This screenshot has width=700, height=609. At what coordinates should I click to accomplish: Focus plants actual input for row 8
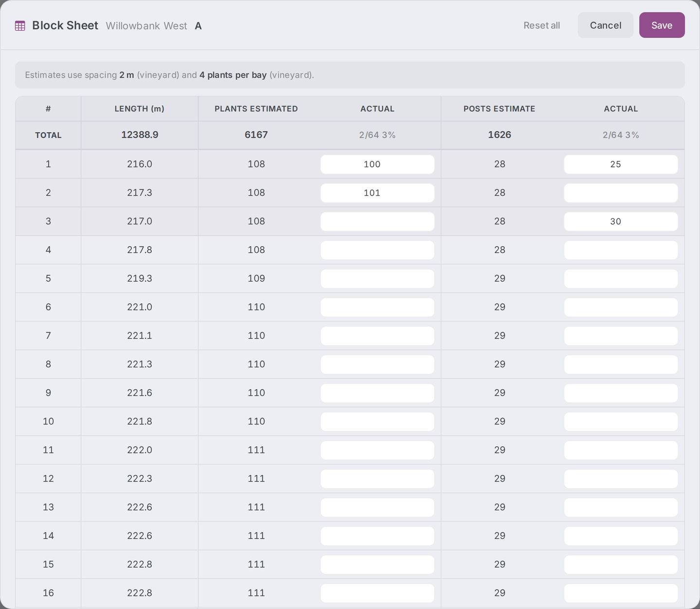coord(377,365)
